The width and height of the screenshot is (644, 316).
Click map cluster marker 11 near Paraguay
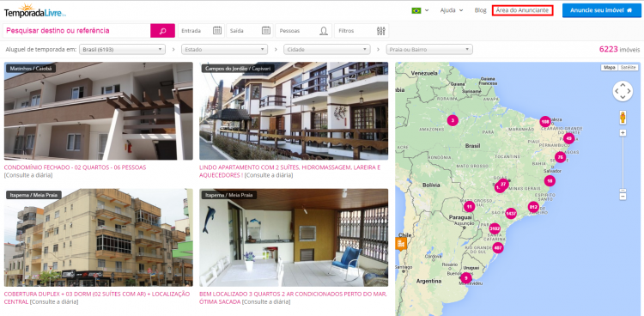tap(469, 206)
